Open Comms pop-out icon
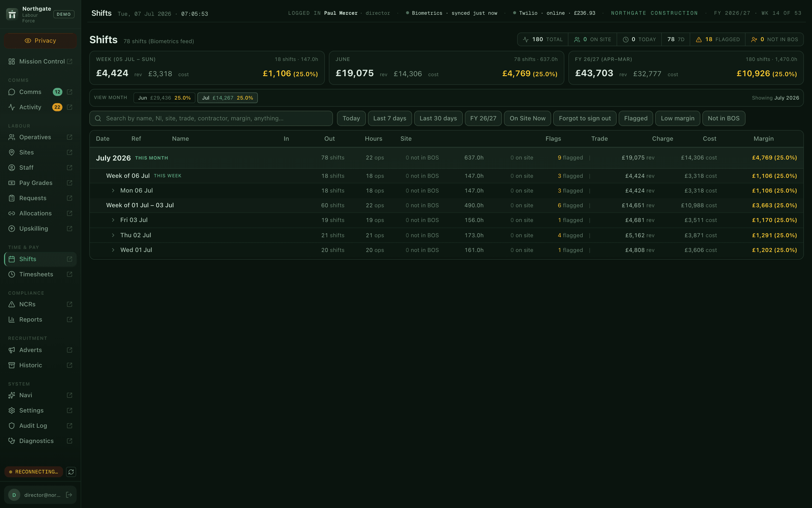Viewport: 812px width, 508px height. coord(70,92)
